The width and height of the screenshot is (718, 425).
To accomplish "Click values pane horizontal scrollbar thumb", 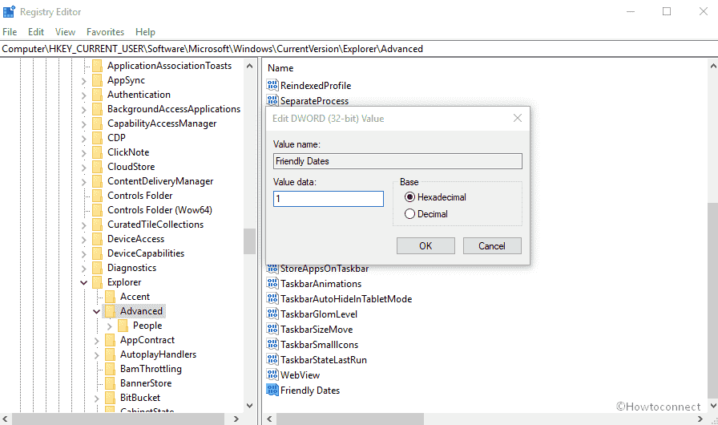I will (x=350, y=419).
